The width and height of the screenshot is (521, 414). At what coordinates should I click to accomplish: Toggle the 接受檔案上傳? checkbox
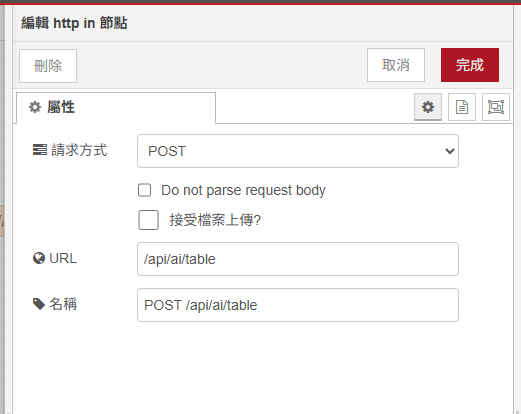[x=148, y=220]
